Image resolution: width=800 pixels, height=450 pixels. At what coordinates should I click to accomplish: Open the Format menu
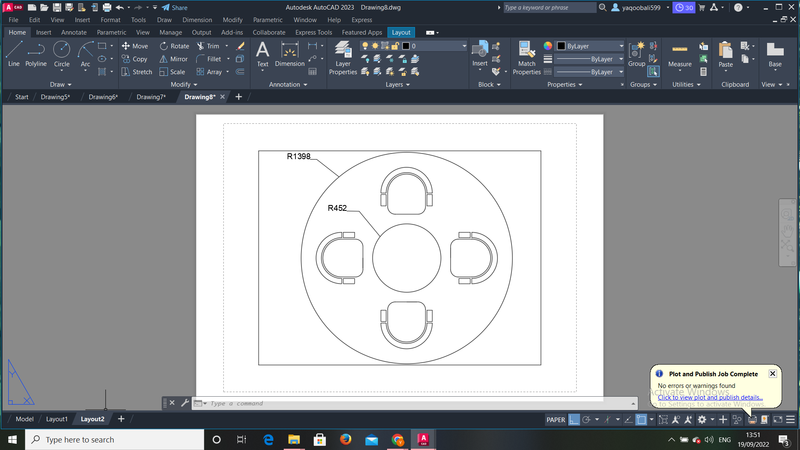click(x=110, y=20)
